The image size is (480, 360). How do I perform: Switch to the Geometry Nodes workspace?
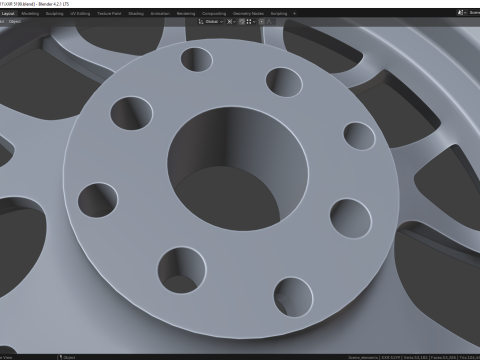click(x=248, y=14)
